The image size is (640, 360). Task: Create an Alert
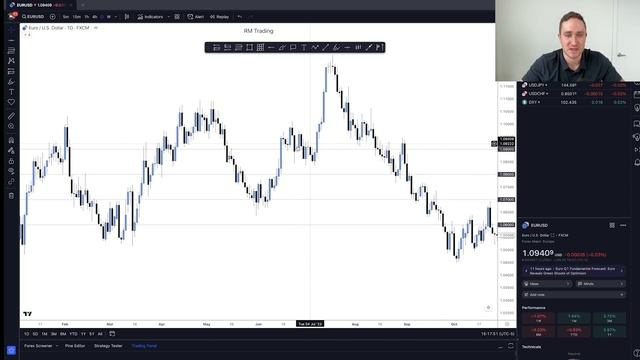pyautogui.click(x=196, y=17)
